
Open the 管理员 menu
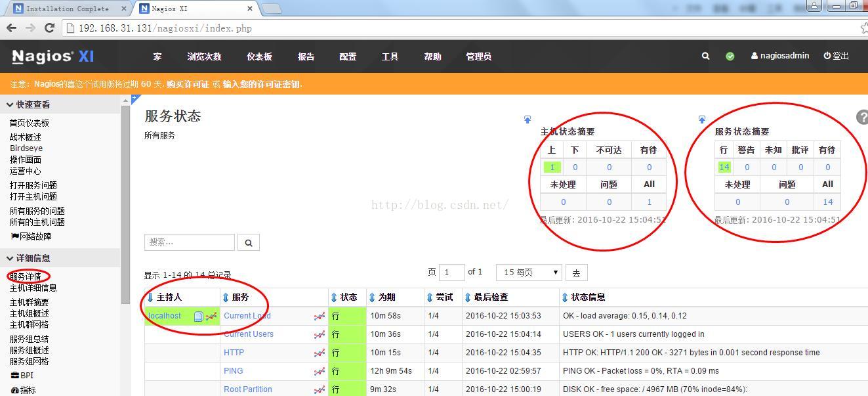[478, 56]
